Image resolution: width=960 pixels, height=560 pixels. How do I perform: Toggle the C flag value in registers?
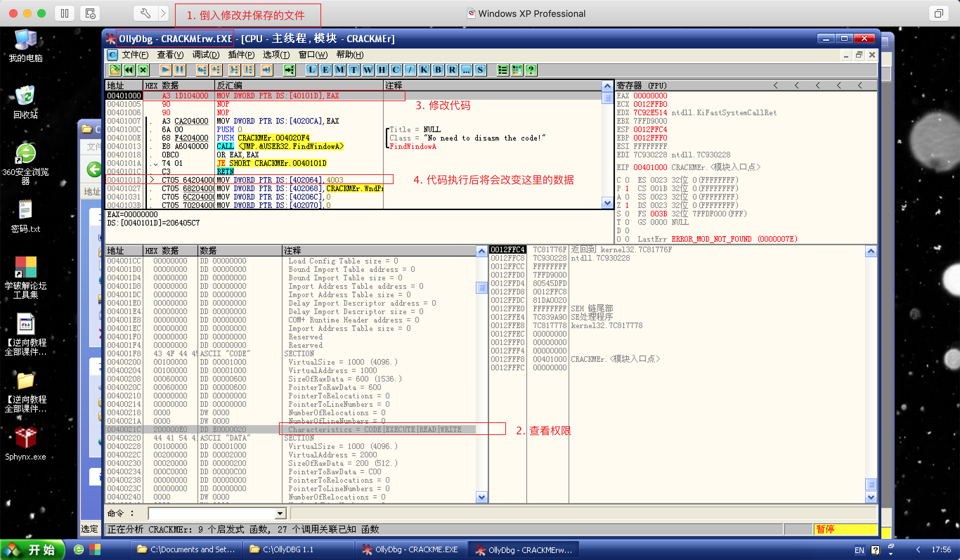point(627,180)
